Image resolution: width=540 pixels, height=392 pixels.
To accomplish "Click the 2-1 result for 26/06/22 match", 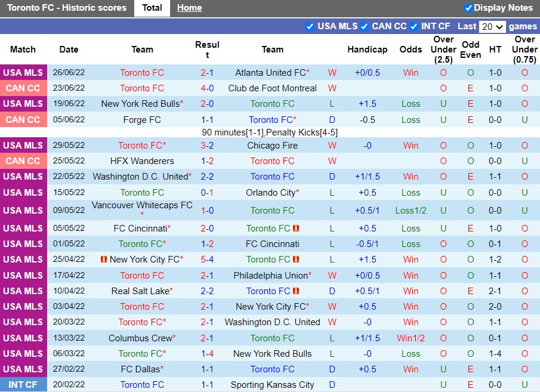I will click(207, 73).
